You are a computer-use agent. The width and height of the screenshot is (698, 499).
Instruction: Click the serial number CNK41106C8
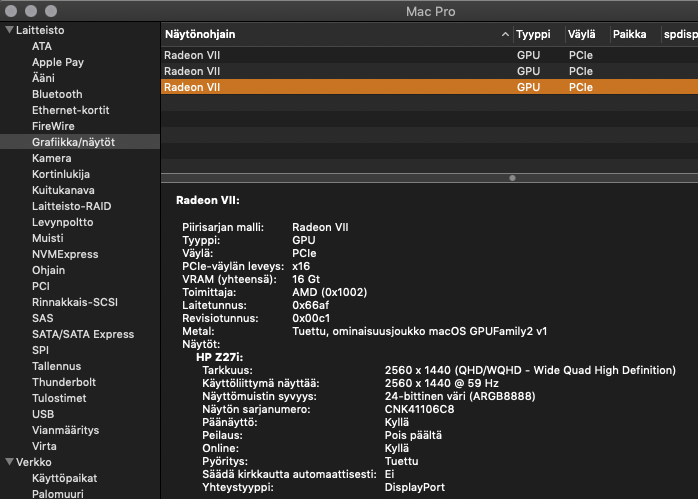(419, 410)
